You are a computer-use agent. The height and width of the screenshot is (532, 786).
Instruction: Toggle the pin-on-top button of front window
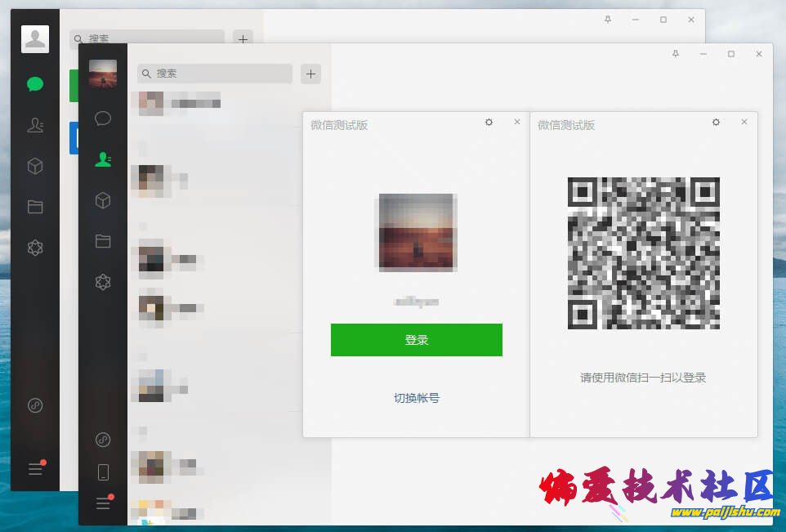pos(675,54)
